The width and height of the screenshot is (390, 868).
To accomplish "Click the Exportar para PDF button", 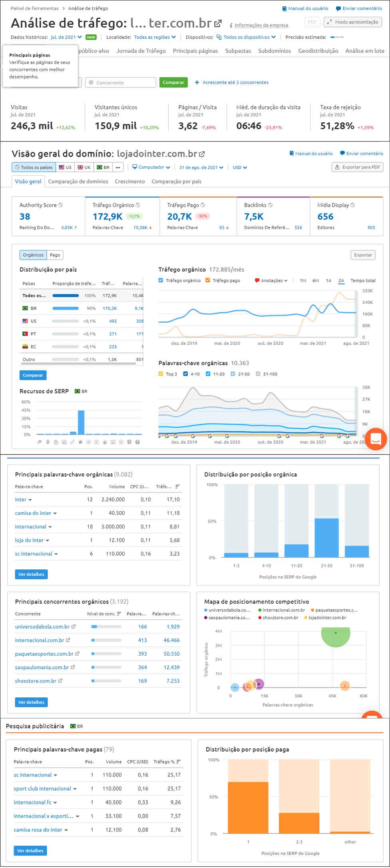I will [357, 167].
